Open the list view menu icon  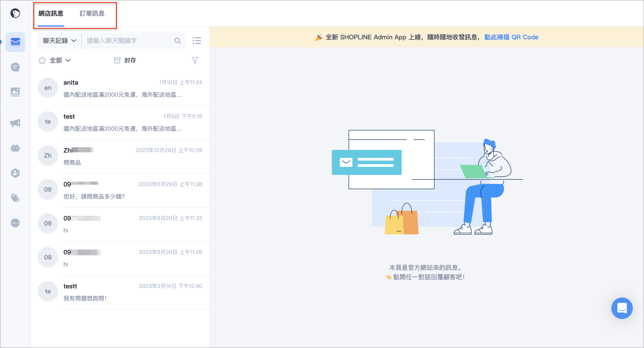click(x=197, y=41)
